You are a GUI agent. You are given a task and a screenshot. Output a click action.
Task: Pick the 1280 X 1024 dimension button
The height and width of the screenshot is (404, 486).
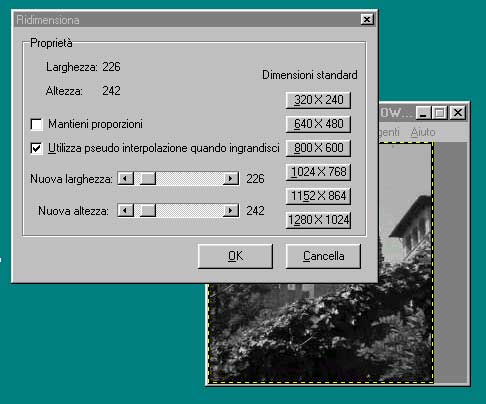(x=318, y=220)
